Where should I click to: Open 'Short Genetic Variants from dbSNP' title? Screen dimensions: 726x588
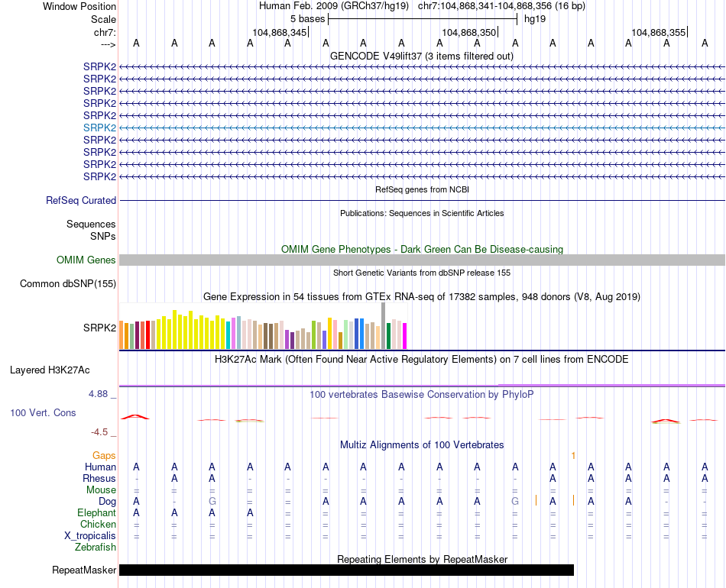click(x=422, y=273)
